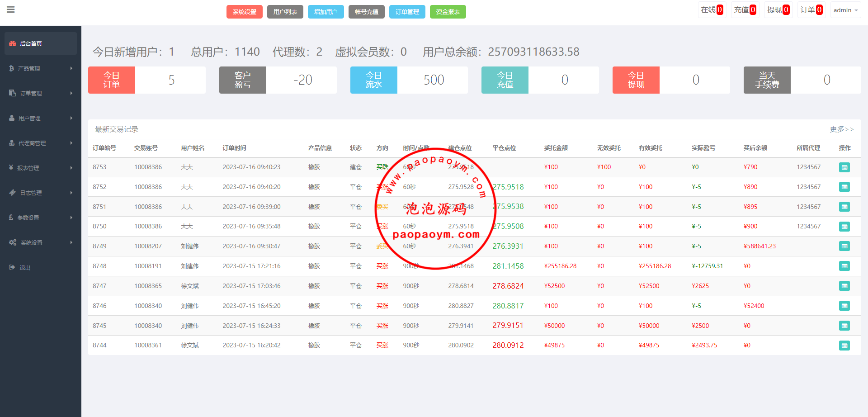This screenshot has width=868, height=417.
Task: Click the 增加用户 top button
Action: coord(325,12)
